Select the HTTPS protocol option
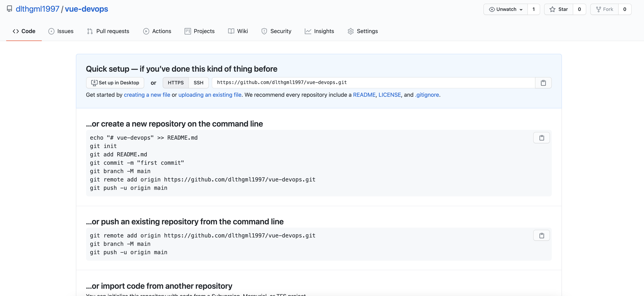 click(175, 83)
